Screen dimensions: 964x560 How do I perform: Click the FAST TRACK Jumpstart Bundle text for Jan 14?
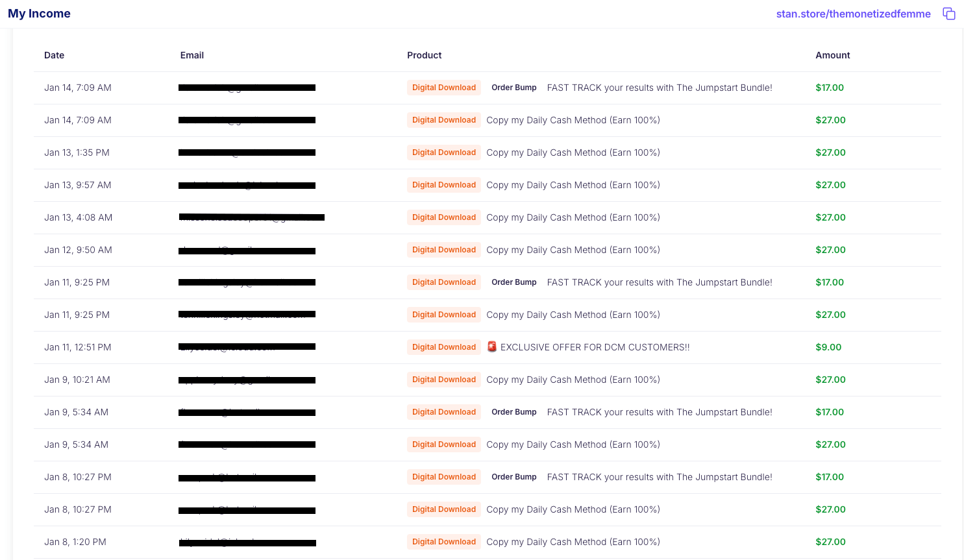660,88
